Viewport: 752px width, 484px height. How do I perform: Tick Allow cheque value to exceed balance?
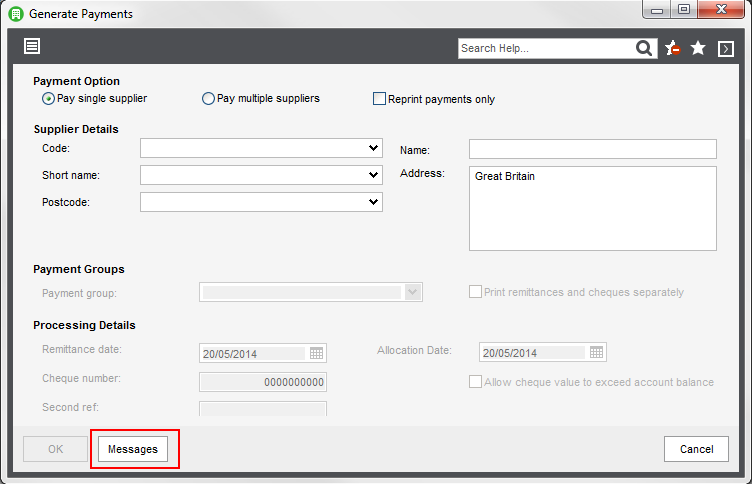(x=475, y=382)
